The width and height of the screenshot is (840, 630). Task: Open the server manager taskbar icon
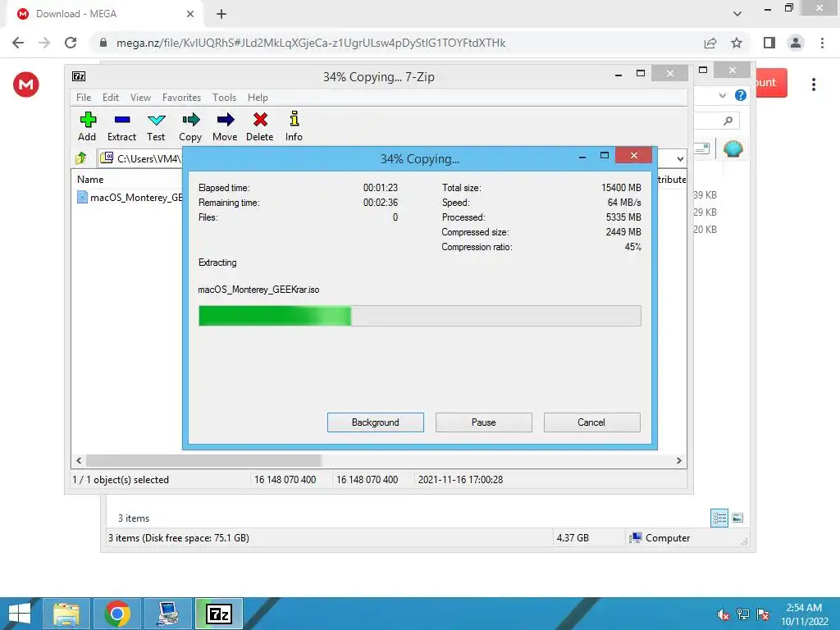coord(168,614)
